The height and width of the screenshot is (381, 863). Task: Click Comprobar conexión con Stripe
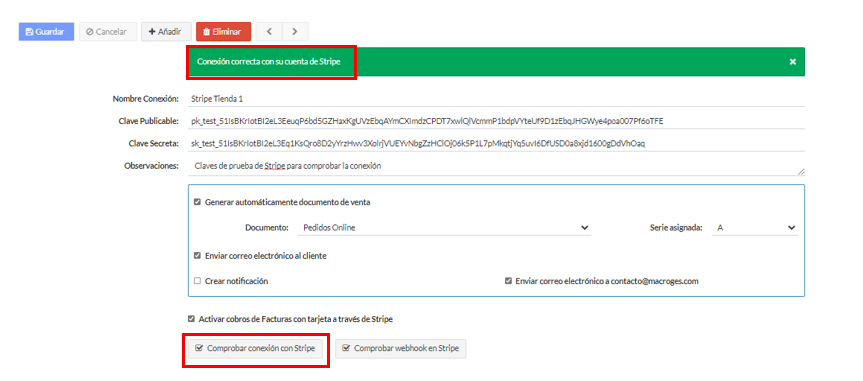coord(255,349)
